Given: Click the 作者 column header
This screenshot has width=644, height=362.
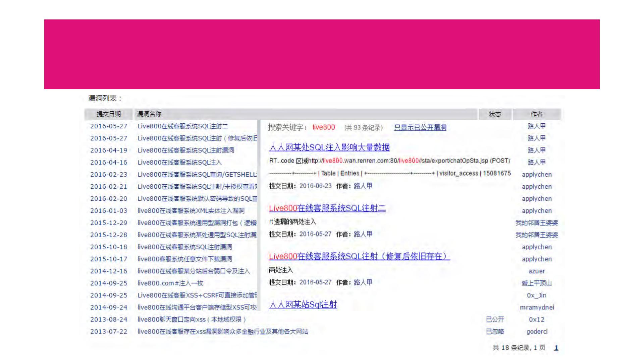Looking at the screenshot, I should click(x=537, y=114).
